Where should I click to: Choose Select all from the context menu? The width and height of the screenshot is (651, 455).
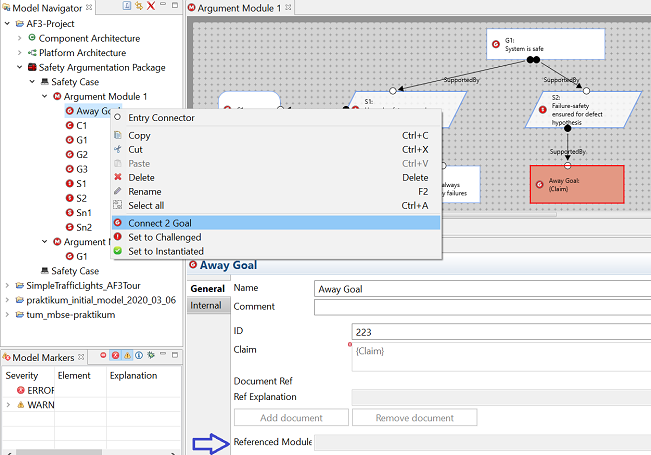[x=276, y=205]
